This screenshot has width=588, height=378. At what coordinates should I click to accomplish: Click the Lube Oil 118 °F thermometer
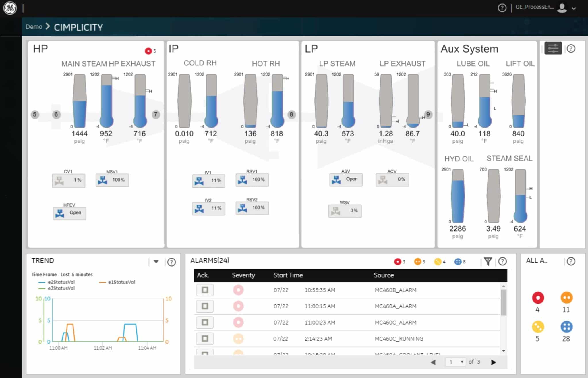point(485,101)
